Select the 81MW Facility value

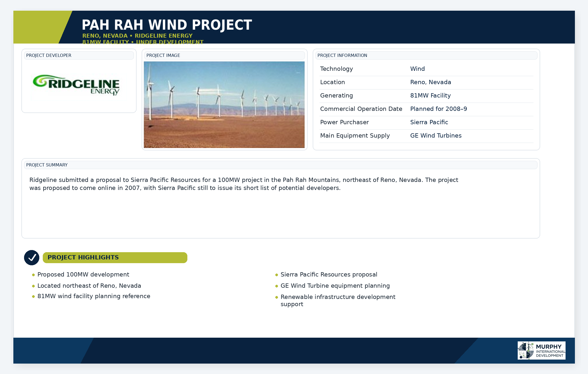430,96
